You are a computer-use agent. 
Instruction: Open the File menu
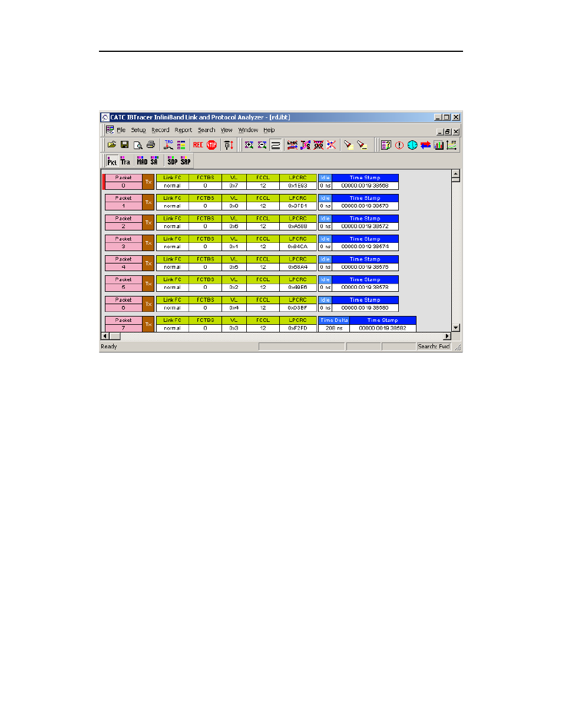pyautogui.click(x=121, y=130)
